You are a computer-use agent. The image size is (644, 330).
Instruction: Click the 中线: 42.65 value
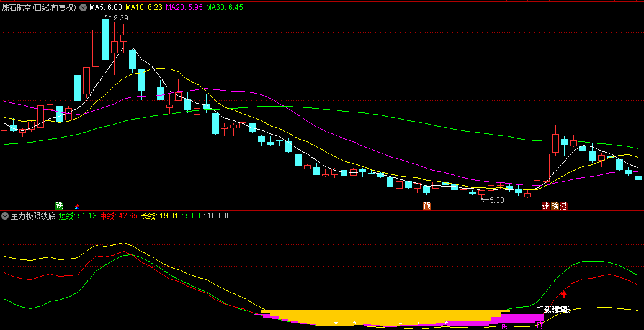point(119,216)
